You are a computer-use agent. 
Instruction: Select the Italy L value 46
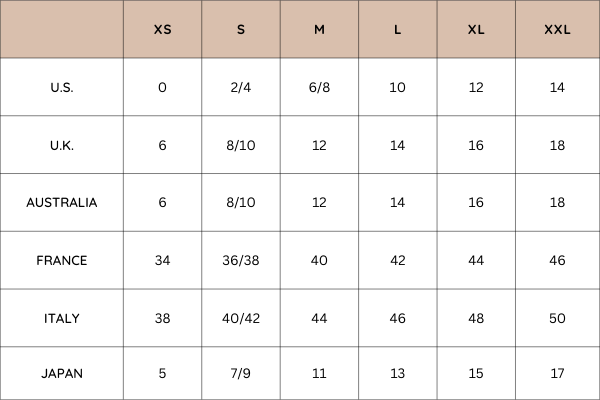tap(398, 318)
